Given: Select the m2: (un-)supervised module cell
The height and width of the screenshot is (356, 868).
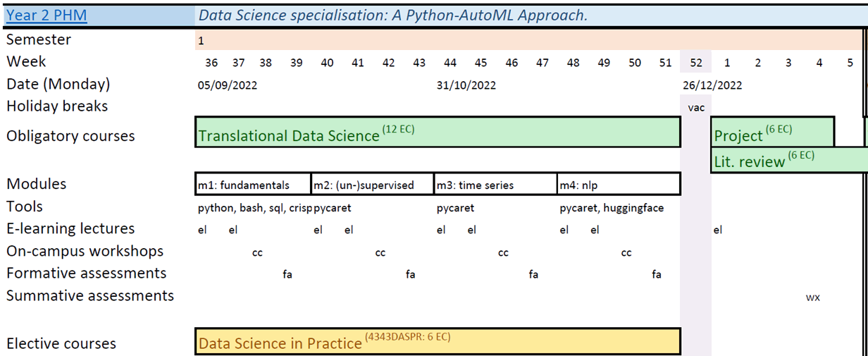Looking at the screenshot, I should 373,185.
